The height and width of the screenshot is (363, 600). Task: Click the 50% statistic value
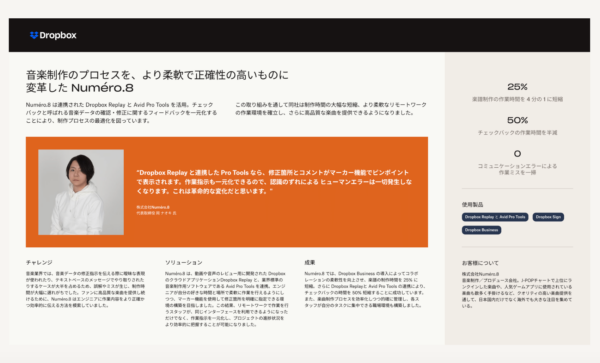pyautogui.click(x=517, y=120)
